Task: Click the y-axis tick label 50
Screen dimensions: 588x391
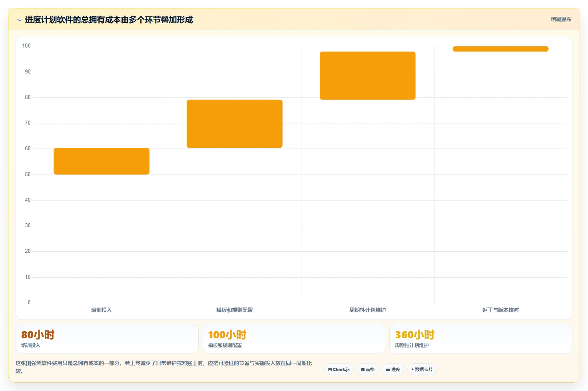Action: tap(28, 175)
